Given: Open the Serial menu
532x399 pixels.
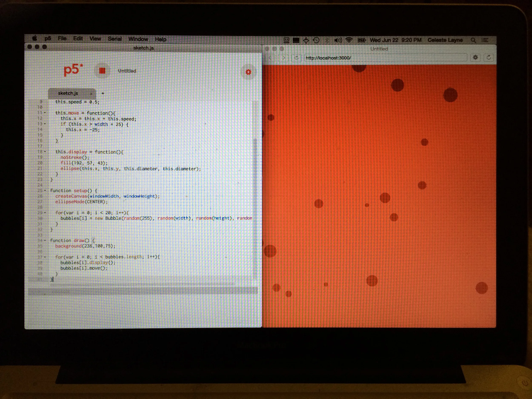Looking at the screenshot, I should pos(115,39).
